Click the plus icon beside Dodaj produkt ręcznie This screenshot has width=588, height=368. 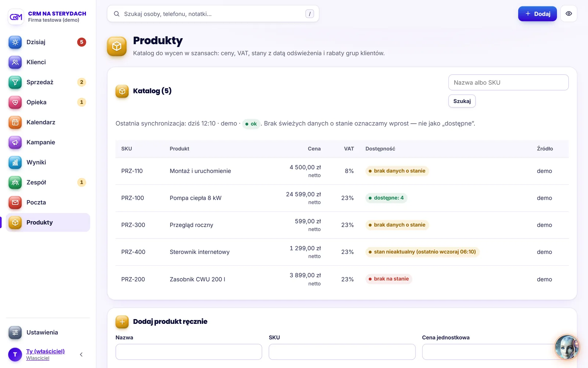(x=122, y=322)
